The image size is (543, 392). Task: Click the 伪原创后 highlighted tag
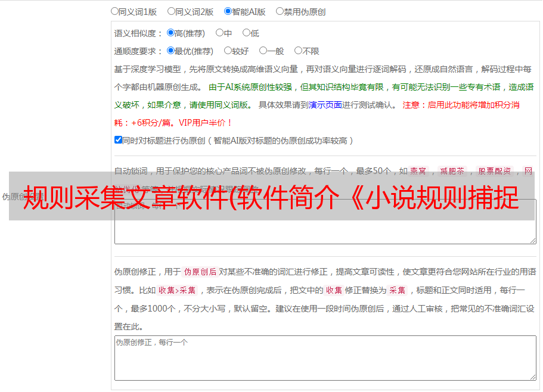(200, 272)
